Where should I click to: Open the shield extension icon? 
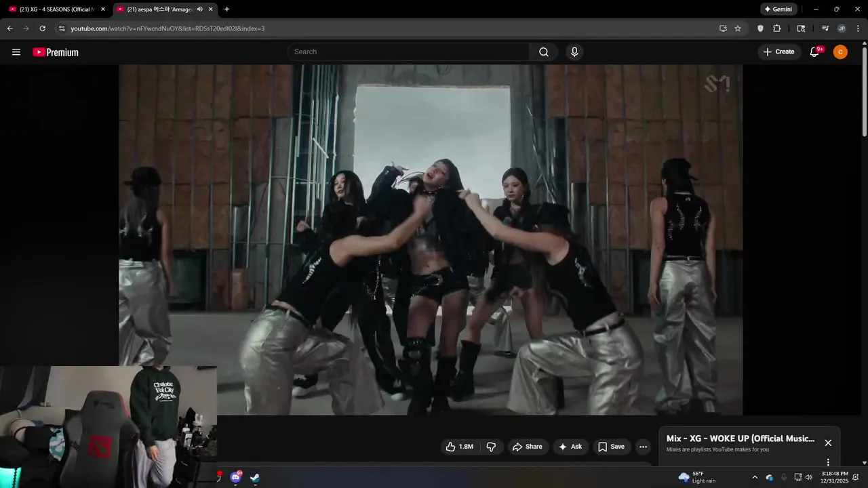pos(760,28)
